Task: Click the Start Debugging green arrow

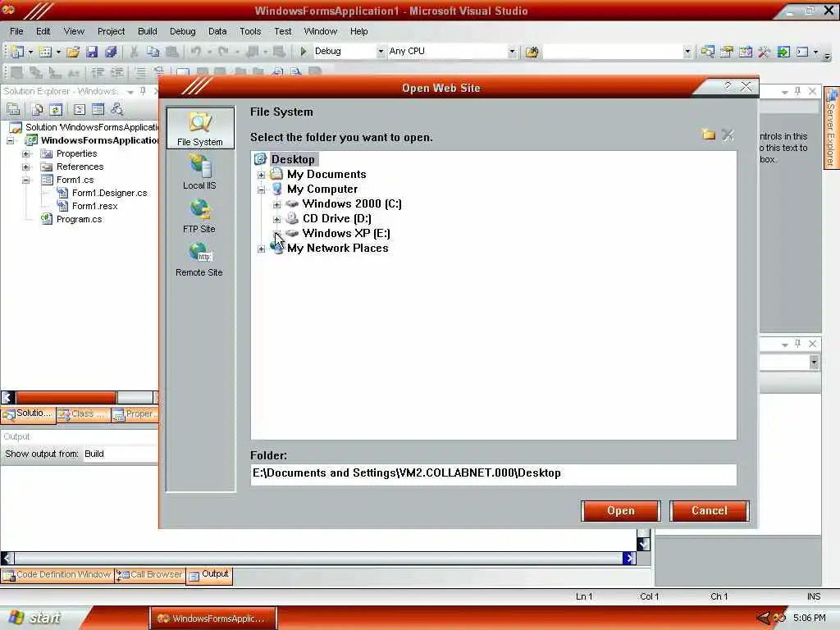Action: 304,52
